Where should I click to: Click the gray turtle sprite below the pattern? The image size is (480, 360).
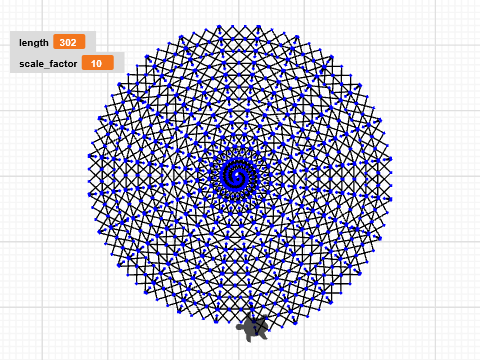253,328
